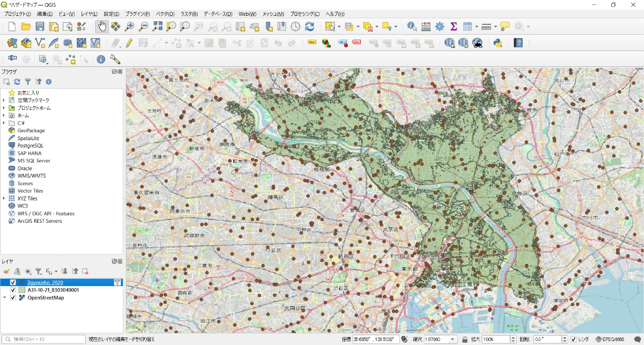The width and height of the screenshot is (644, 345).
Task: Open the measure ruler tool dropdown arrow
Action: click(495, 27)
